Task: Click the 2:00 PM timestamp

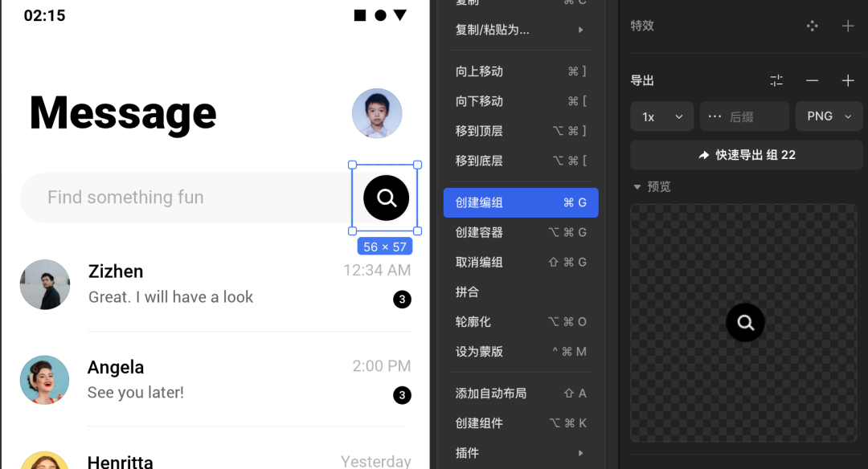Action: click(382, 366)
